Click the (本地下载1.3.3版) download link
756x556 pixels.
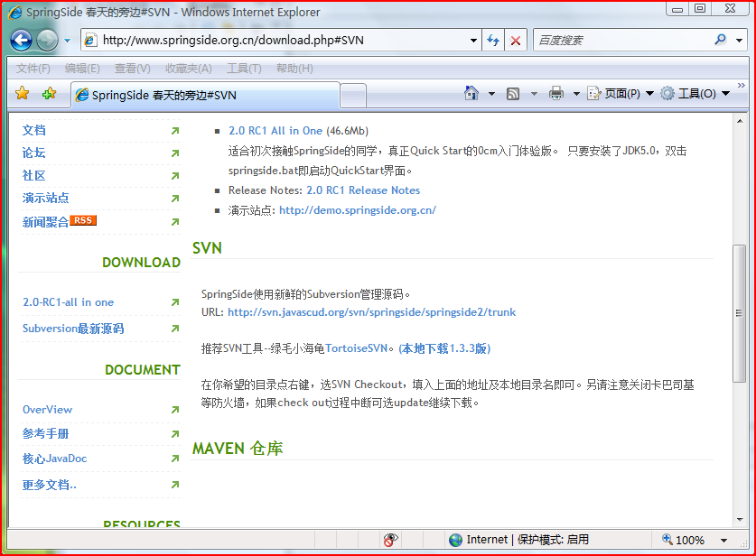pyautogui.click(x=444, y=348)
